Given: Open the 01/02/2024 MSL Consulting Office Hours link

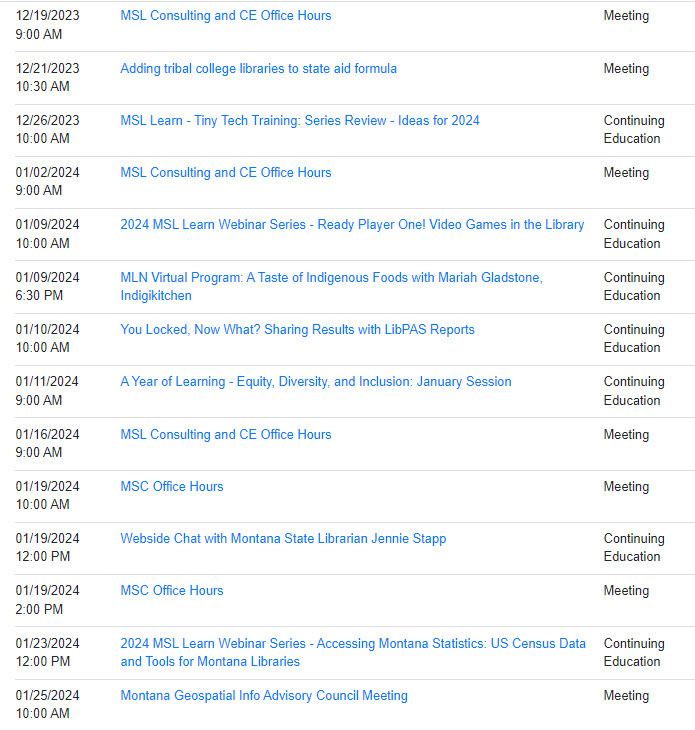Looking at the screenshot, I should [x=225, y=173].
